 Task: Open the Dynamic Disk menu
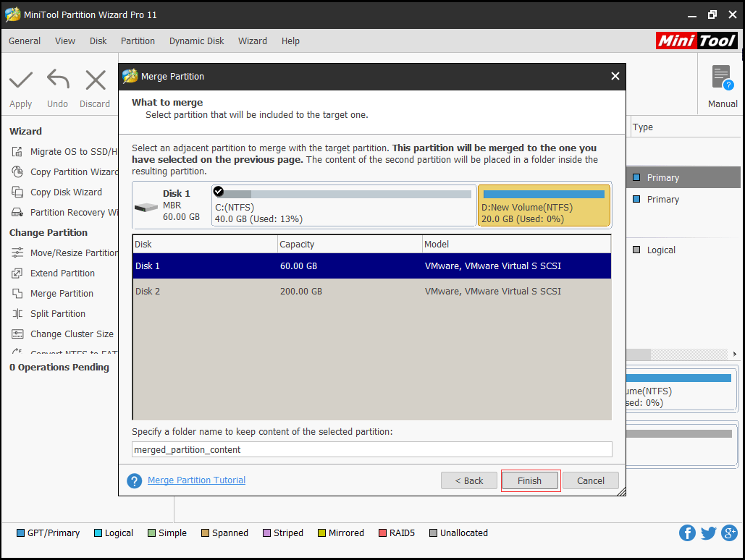click(197, 41)
